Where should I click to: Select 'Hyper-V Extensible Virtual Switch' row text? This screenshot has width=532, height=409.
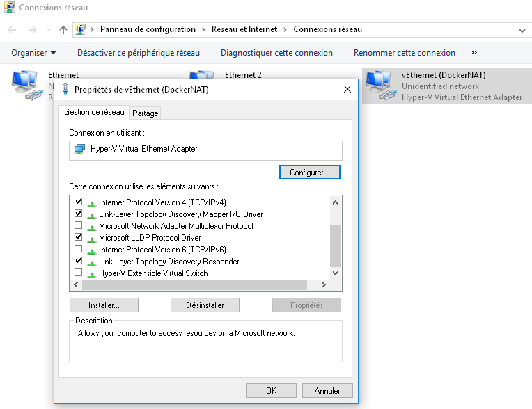coord(153,273)
